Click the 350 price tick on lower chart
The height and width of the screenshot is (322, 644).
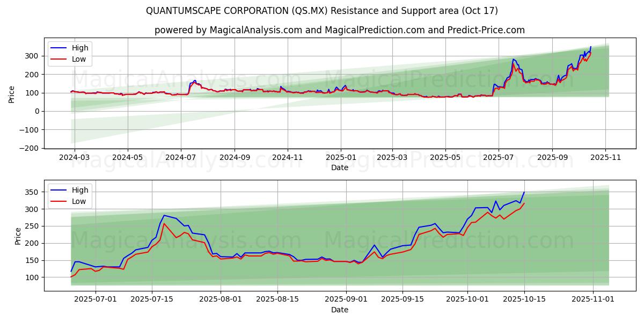pyautogui.click(x=33, y=192)
